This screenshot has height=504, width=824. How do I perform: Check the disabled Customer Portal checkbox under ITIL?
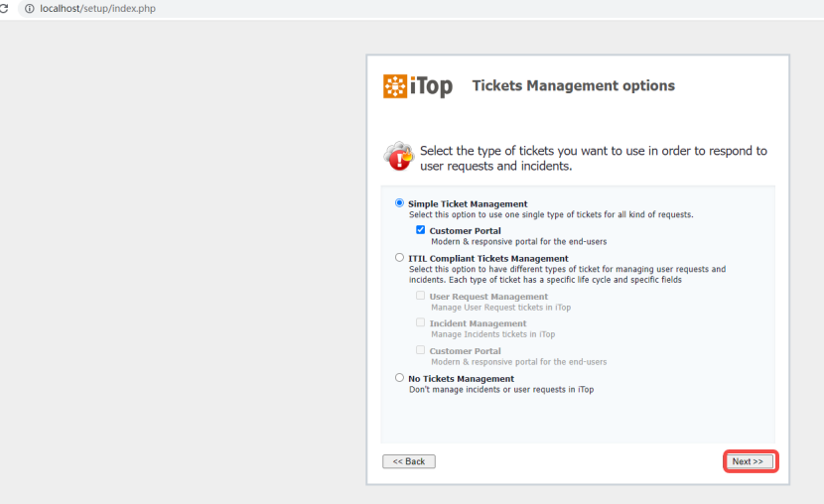click(420, 349)
